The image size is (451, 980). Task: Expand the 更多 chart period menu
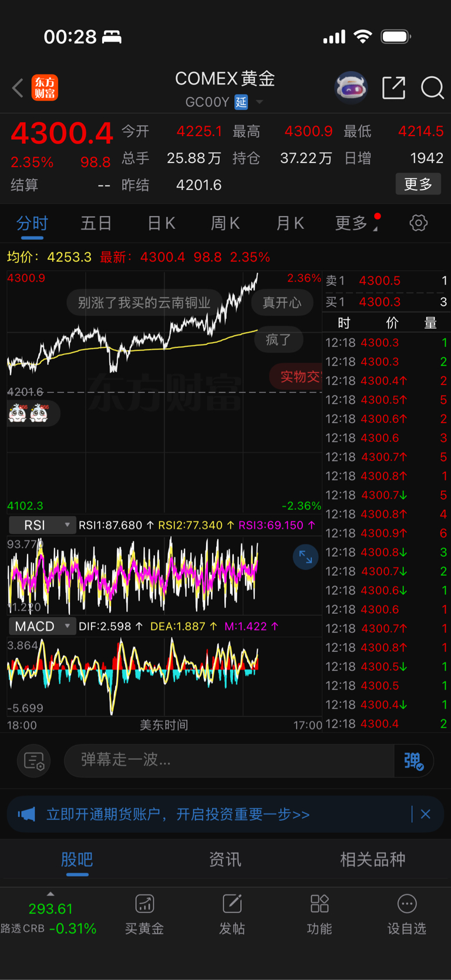pos(357,223)
